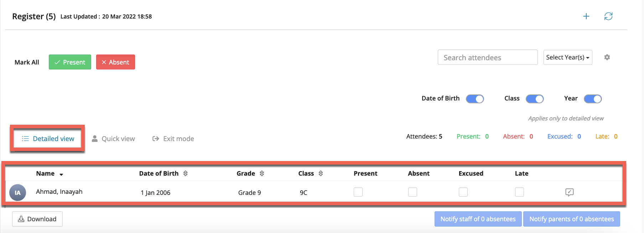Mark Ahmad, Inaayah as Absent checkbox
The width and height of the screenshot is (644, 233).
[x=412, y=192]
